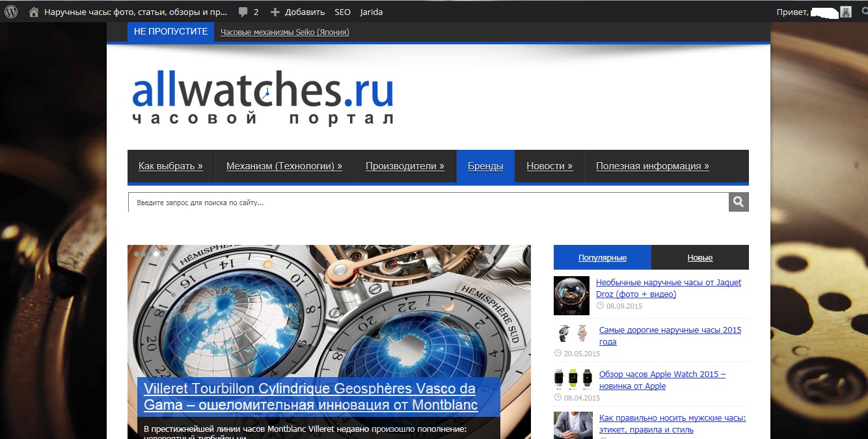Open Jarida theme menu

[372, 12]
